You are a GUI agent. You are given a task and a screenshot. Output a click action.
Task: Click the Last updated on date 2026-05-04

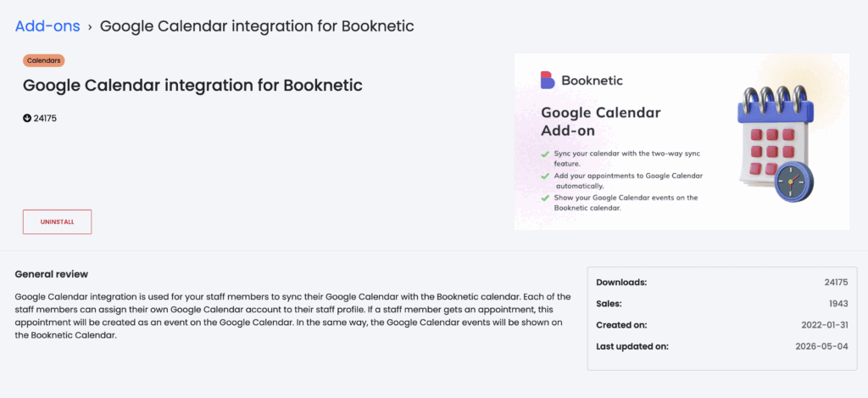click(x=822, y=347)
